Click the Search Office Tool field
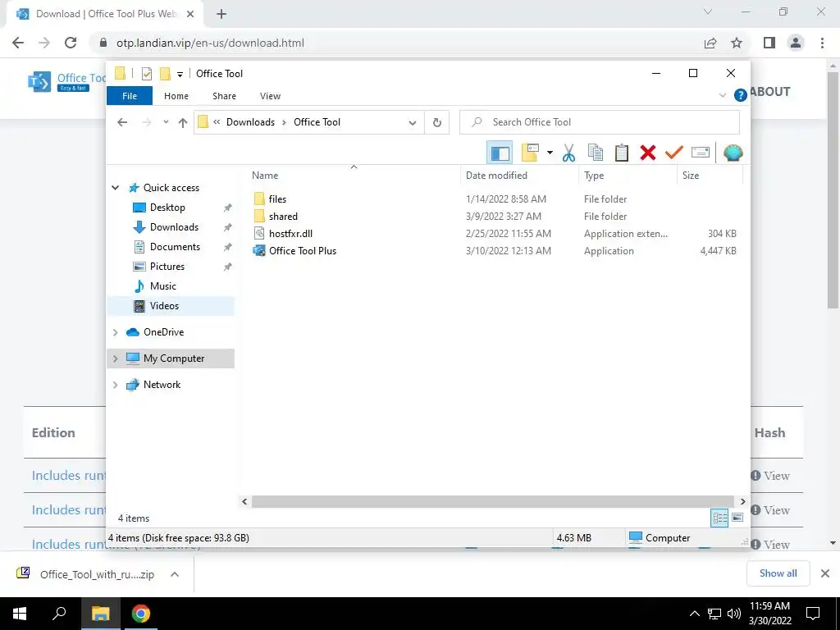Viewport: 840px width, 630px height. (x=600, y=122)
